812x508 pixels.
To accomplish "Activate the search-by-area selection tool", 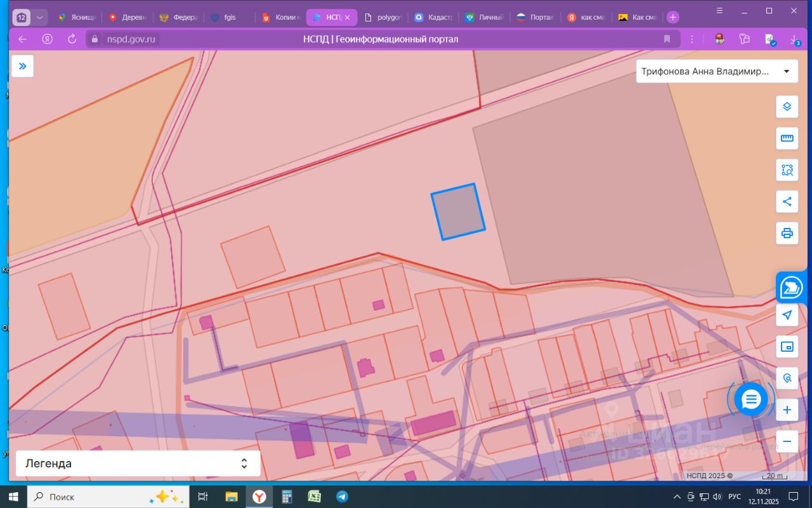I will coord(787,170).
